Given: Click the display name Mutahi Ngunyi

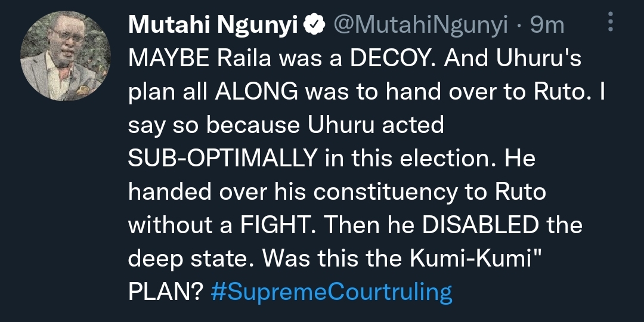Looking at the screenshot, I should [213, 25].
